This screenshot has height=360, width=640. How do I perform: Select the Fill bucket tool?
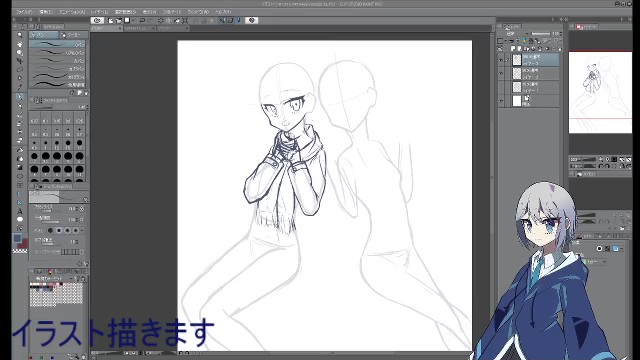click(20, 159)
